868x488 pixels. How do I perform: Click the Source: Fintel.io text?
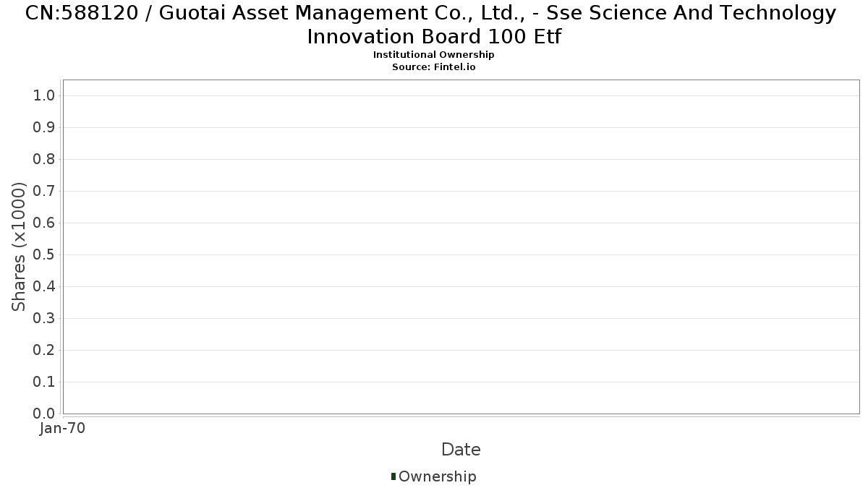tap(433, 67)
